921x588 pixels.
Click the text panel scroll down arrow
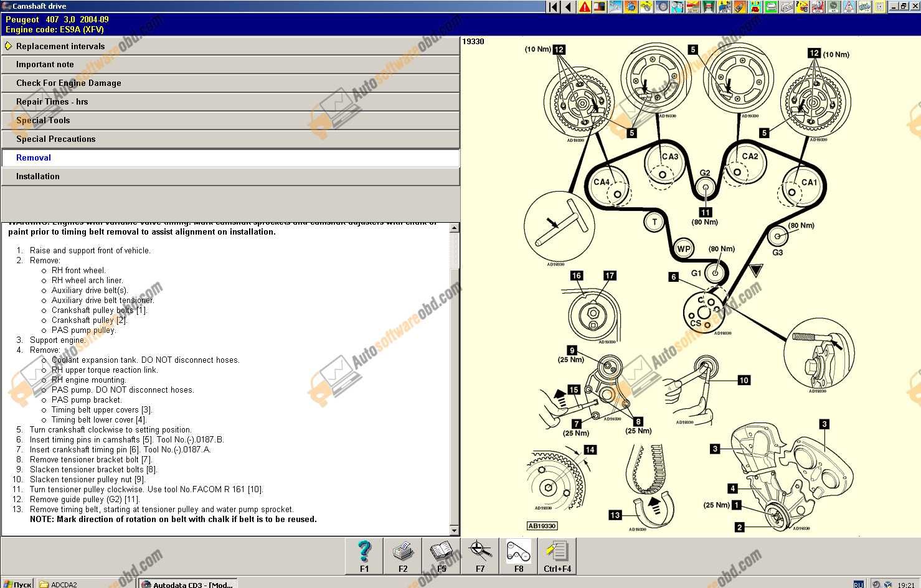pos(454,531)
